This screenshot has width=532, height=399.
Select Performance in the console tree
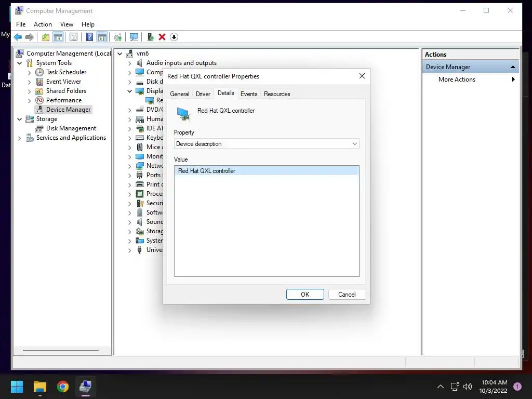point(64,100)
